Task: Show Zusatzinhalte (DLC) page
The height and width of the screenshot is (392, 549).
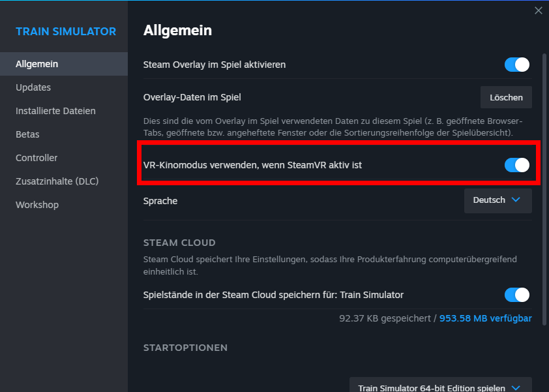Action: pos(55,181)
